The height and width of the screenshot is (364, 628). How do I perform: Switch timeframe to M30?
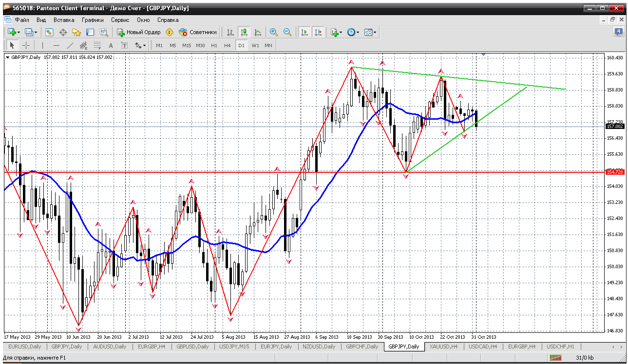200,45
